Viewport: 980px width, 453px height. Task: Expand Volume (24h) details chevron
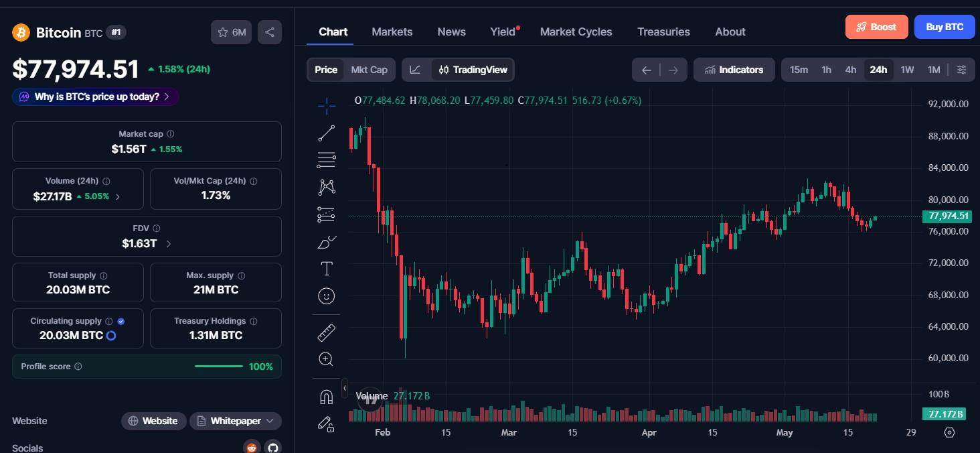(x=118, y=197)
